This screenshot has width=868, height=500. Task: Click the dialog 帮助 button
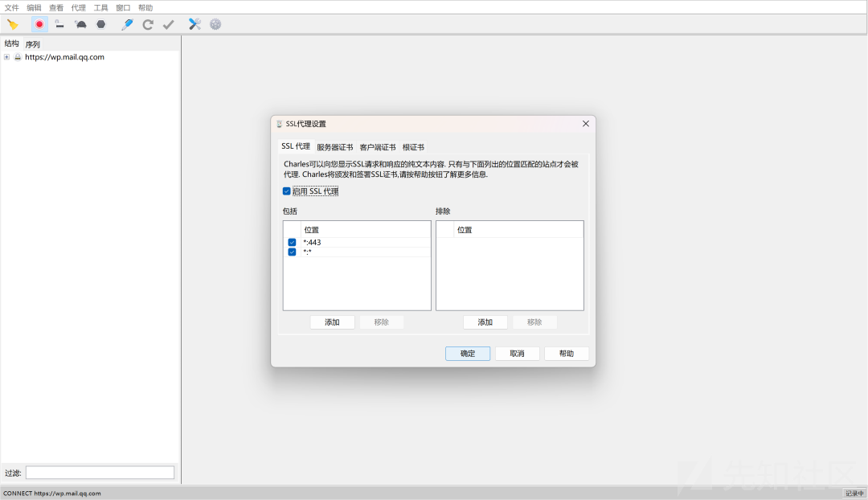567,354
